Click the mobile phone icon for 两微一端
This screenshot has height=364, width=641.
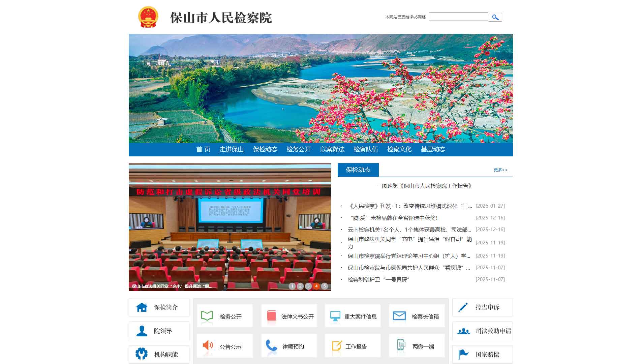[401, 345]
